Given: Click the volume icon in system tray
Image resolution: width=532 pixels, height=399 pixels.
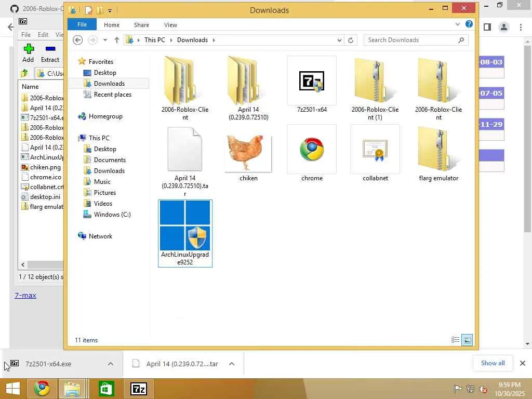Looking at the screenshot, I should click(483, 389).
